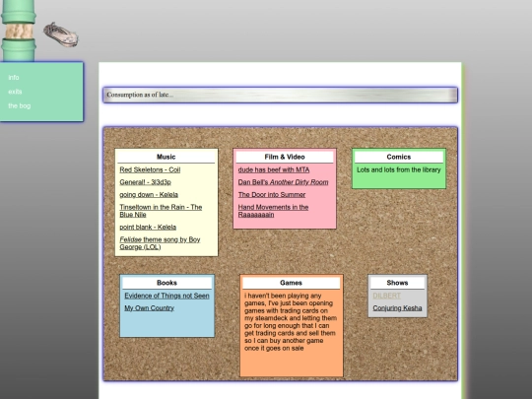Image resolution: width=532 pixels, height=399 pixels.
Task: Click the shoe image in the header
Action: 61,34
